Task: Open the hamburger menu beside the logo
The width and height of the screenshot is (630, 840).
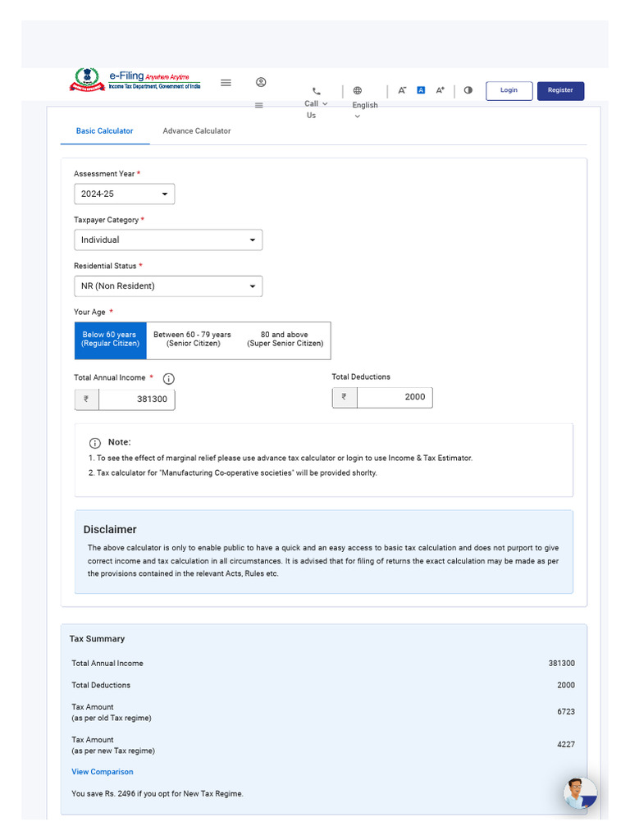Action: [x=226, y=83]
